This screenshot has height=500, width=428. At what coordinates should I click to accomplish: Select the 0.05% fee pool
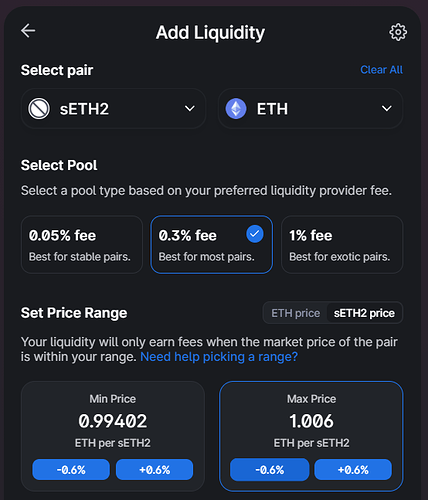point(82,245)
